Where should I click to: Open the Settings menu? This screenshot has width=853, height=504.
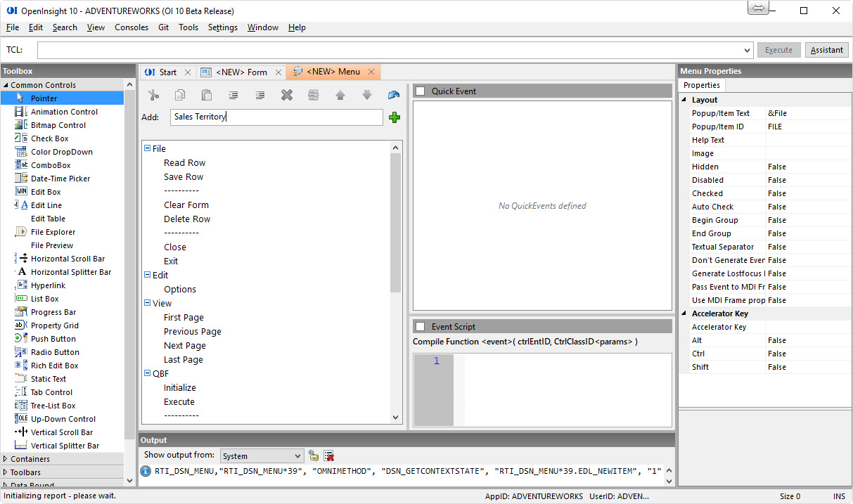[223, 27]
